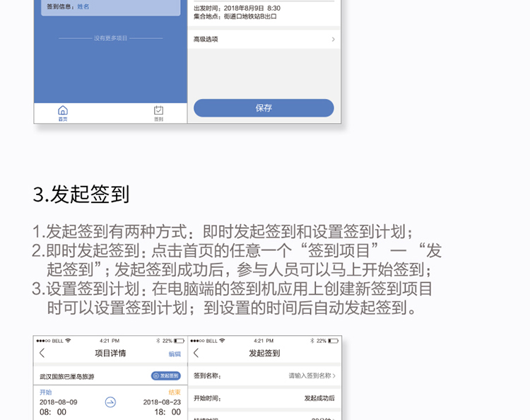Click the battery icon in right phone status bar
Viewport: 530px width, 420px height.
click(334, 341)
